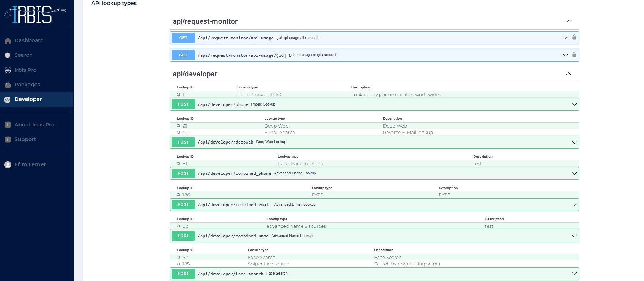Click the Efim Lerner user avatar icon
The height and width of the screenshot is (281, 644).
pos(8,165)
